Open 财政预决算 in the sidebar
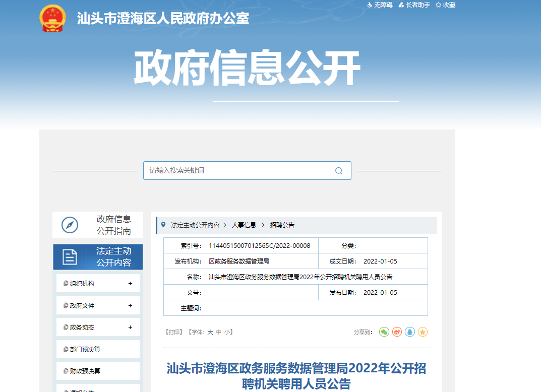This screenshot has height=392, width=541. click(x=85, y=371)
